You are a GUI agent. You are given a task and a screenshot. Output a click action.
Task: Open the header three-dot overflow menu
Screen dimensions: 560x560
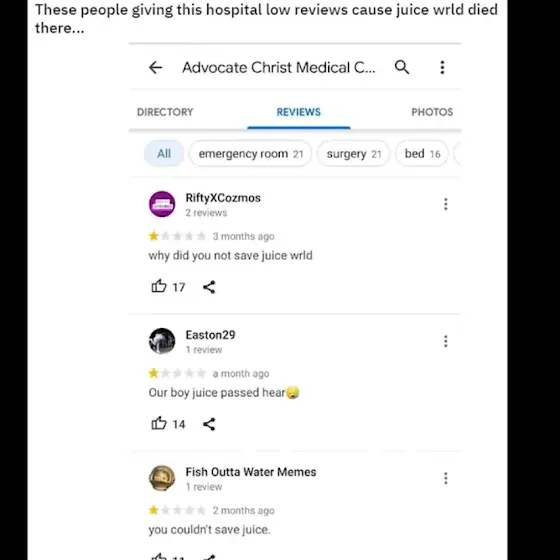pyautogui.click(x=442, y=67)
